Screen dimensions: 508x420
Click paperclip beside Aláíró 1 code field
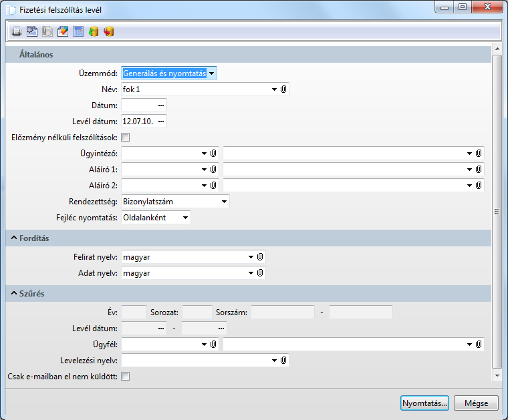(x=213, y=169)
